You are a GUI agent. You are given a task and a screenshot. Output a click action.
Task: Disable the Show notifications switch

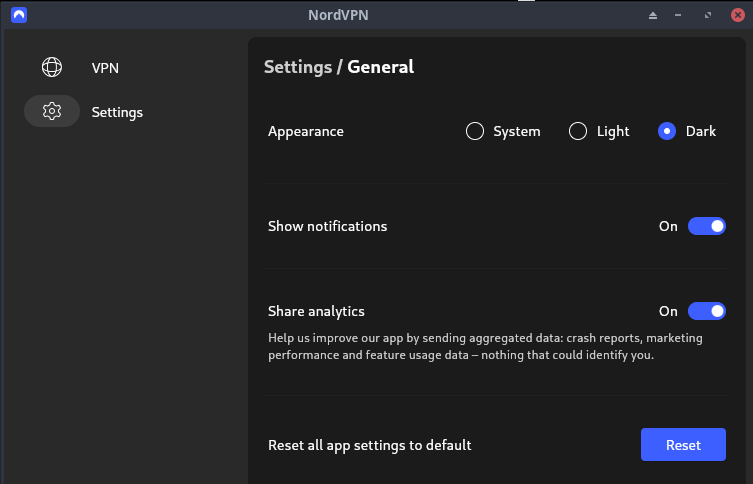[x=706, y=226]
